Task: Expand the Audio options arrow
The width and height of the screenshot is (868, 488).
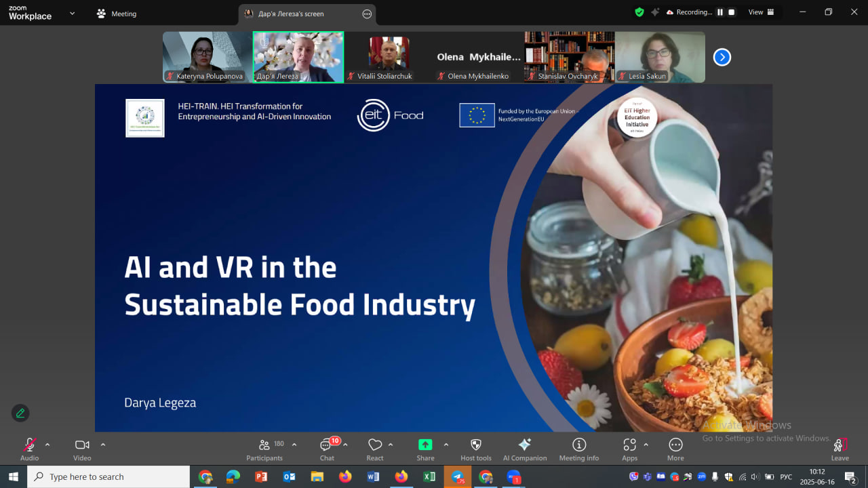Action: [x=47, y=445]
